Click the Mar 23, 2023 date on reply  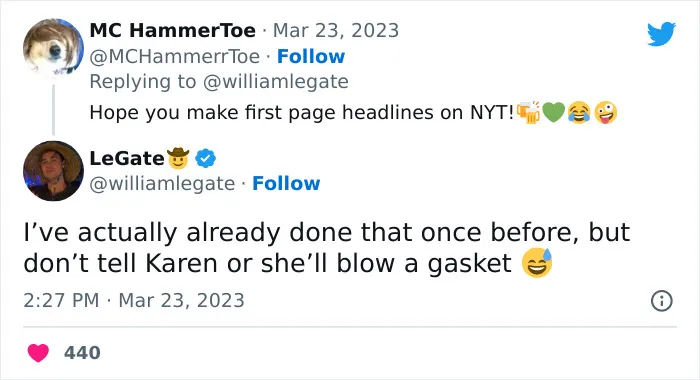[336, 30]
